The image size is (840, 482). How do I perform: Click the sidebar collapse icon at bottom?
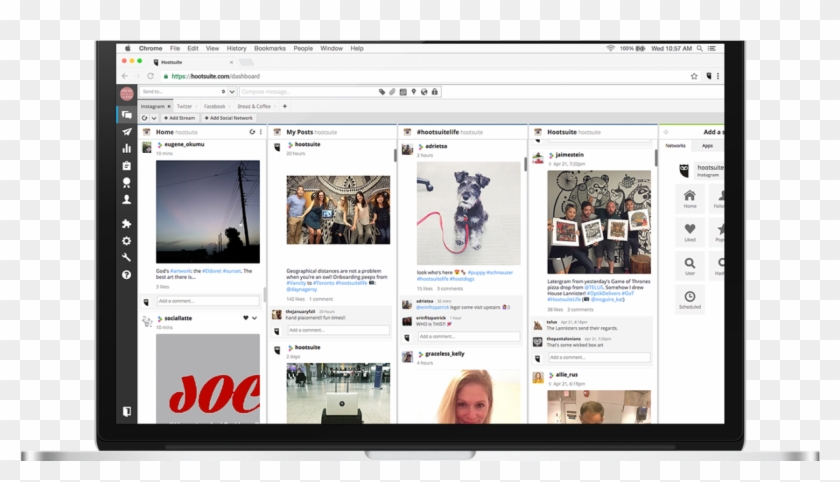126,411
